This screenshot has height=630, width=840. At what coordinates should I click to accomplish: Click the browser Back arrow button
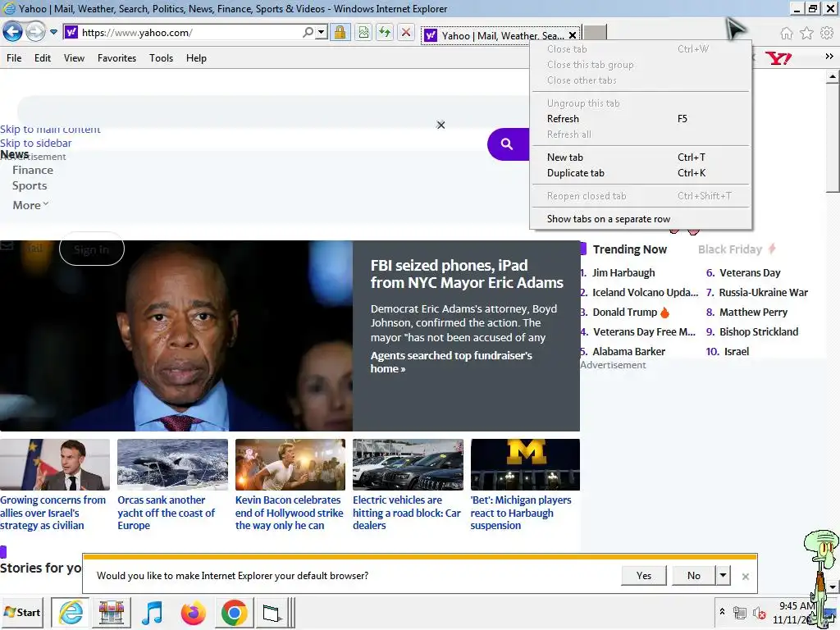[12, 32]
